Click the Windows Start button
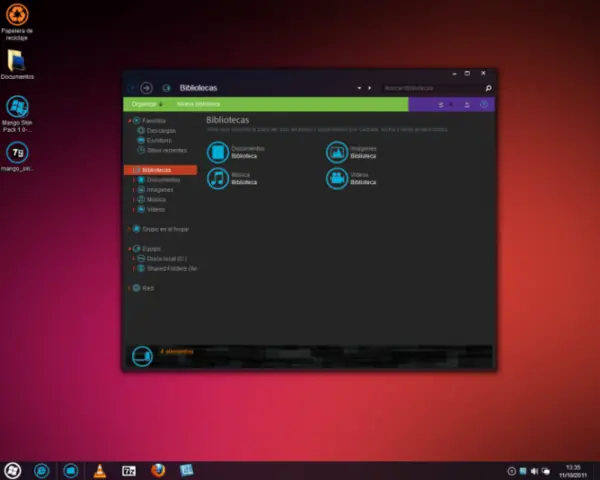The height and width of the screenshot is (480, 600). coord(13,470)
